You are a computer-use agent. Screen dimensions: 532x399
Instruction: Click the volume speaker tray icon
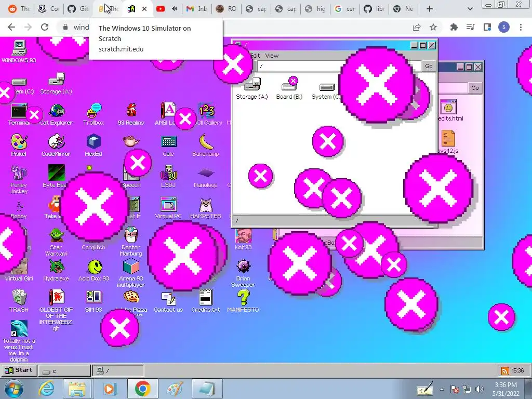480,389
